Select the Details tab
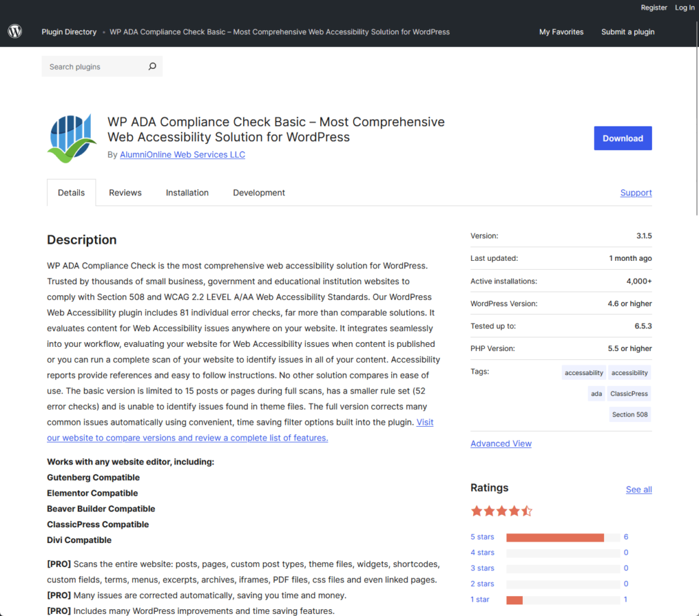This screenshot has height=616, width=699. [71, 193]
